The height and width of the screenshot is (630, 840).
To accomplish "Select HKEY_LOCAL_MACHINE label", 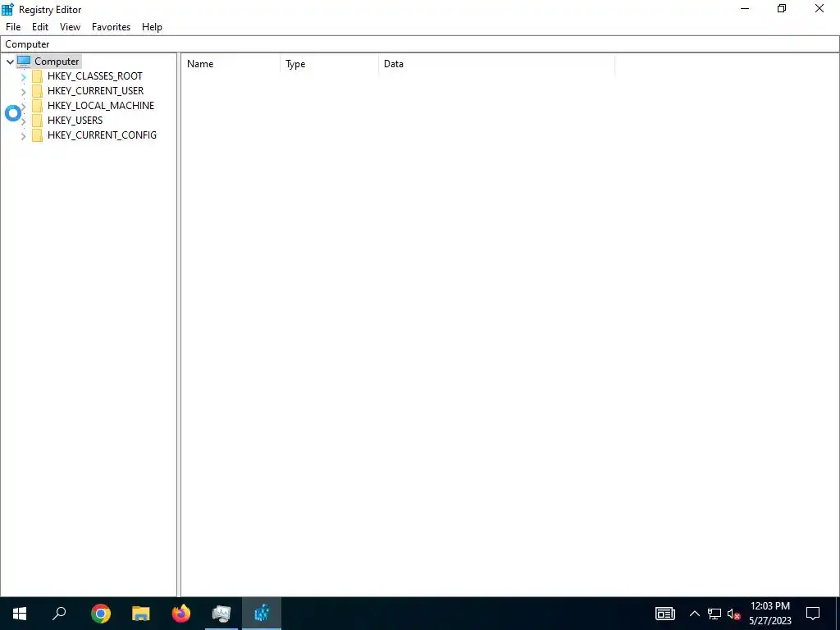I will pos(101,106).
